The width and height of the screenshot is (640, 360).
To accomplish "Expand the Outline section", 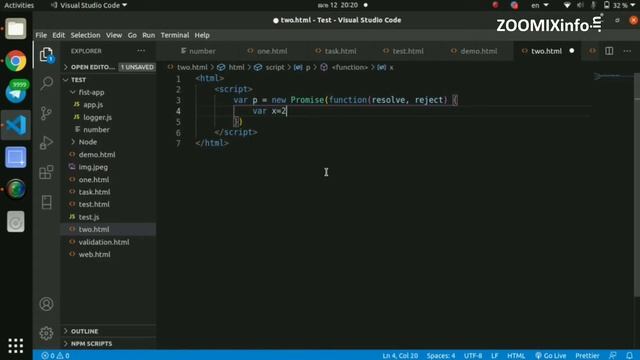I will [109, 331].
